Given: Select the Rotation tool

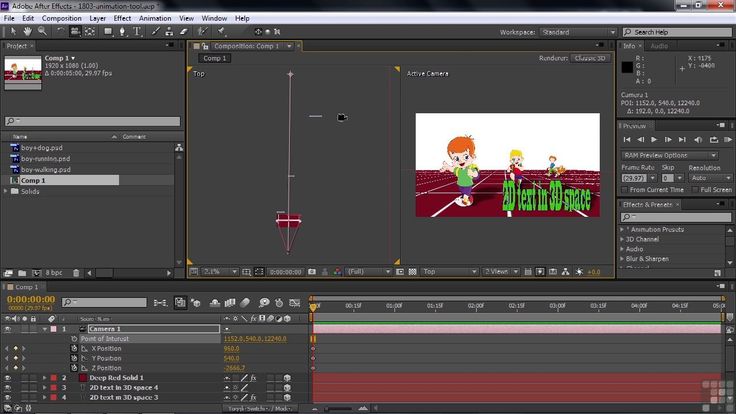Looking at the screenshot, I should coord(60,31).
